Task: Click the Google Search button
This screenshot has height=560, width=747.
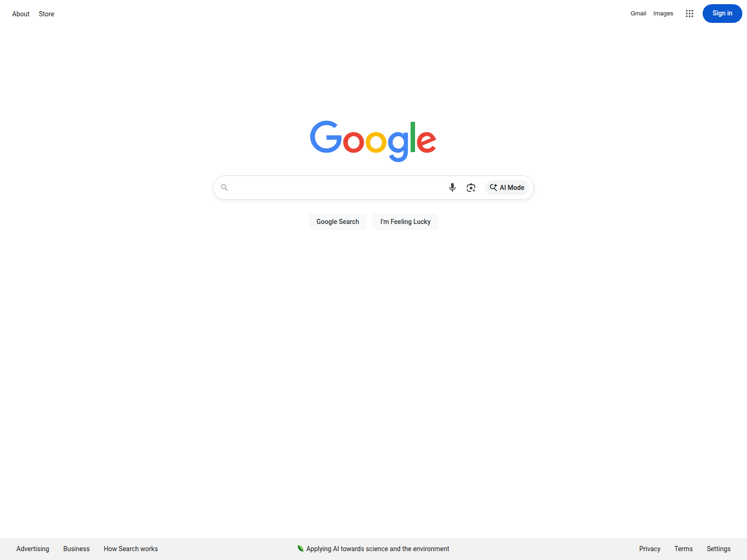Action: (x=338, y=222)
